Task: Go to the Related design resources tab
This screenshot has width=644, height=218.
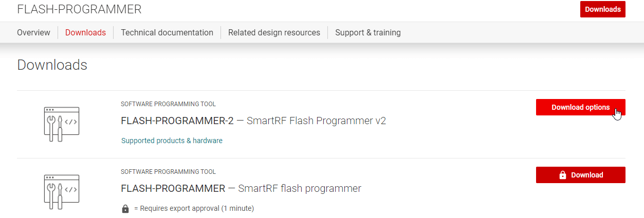Action: 274,32
